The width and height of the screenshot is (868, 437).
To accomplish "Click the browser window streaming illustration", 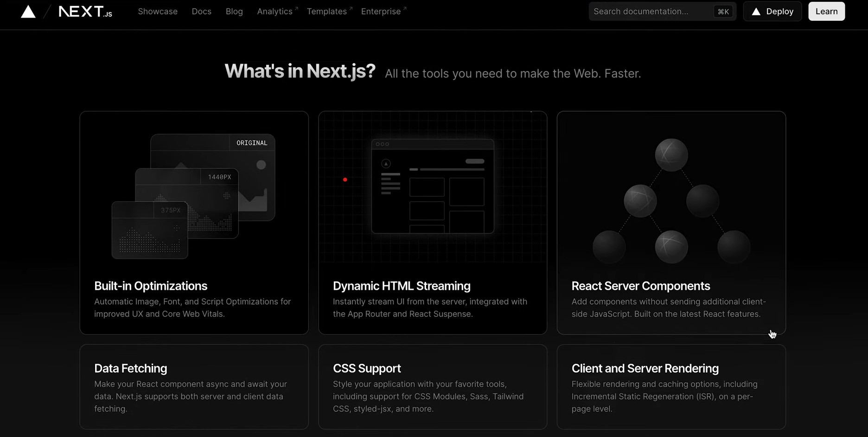I will tap(432, 186).
